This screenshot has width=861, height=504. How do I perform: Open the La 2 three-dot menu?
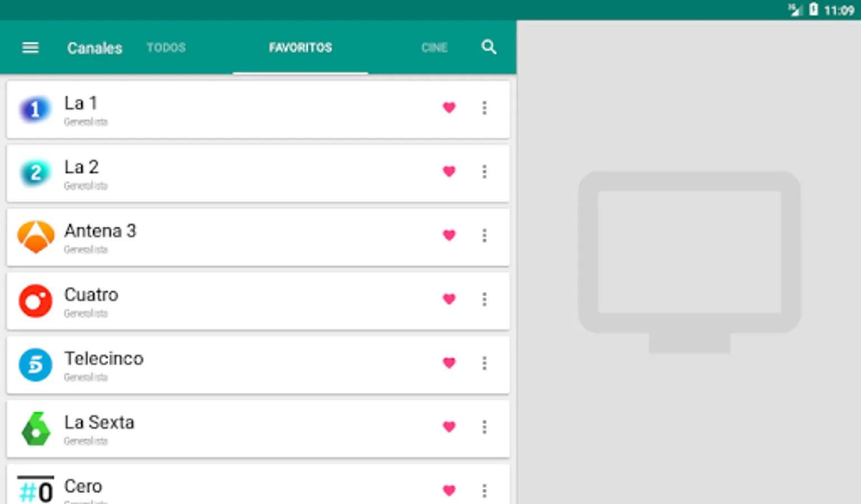pyautogui.click(x=484, y=171)
